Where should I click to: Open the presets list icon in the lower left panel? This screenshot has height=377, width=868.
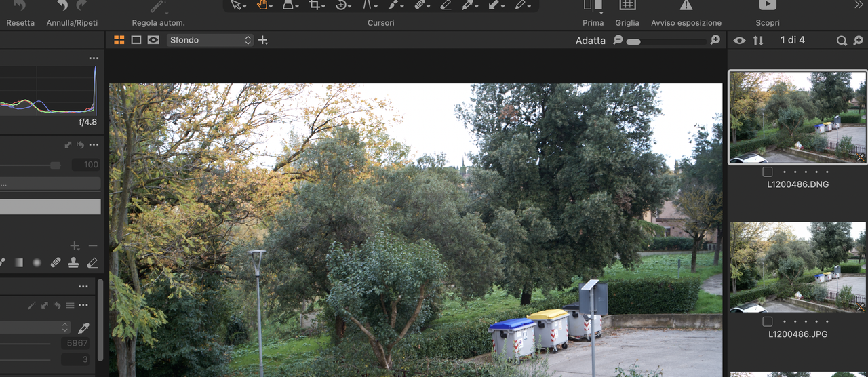(70, 306)
